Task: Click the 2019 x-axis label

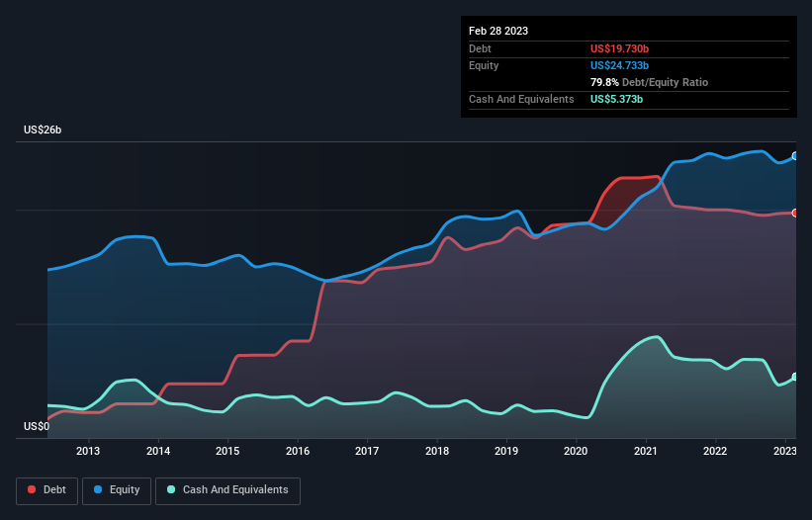Action: [506, 451]
